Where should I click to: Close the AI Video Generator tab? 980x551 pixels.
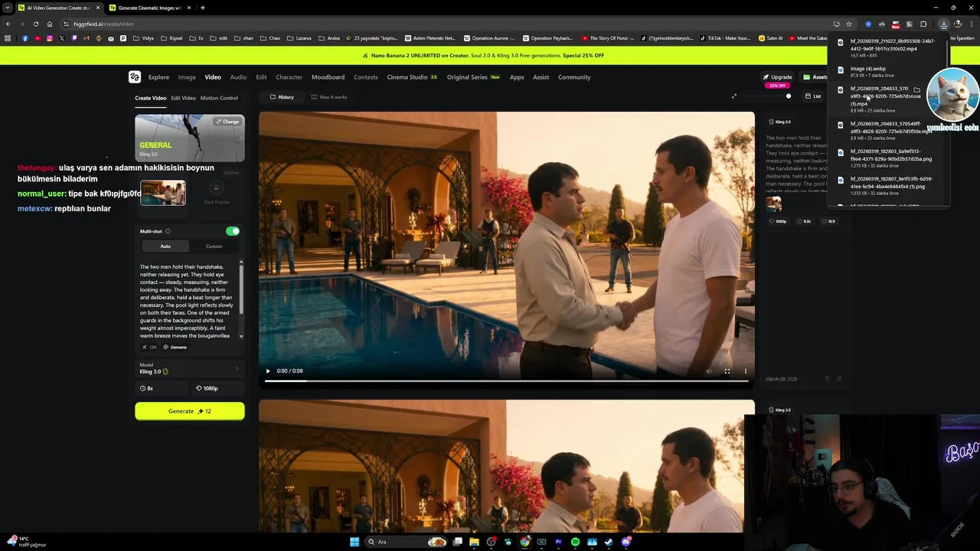tap(98, 8)
